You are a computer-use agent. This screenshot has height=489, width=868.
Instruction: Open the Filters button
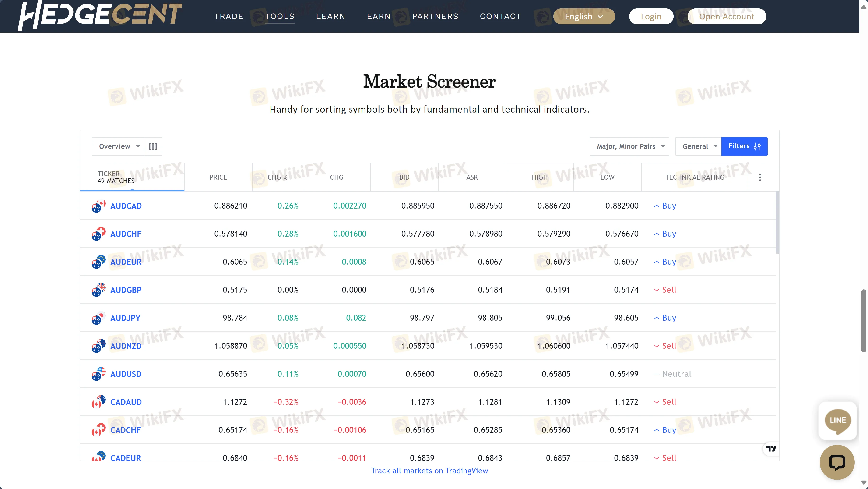coord(744,146)
